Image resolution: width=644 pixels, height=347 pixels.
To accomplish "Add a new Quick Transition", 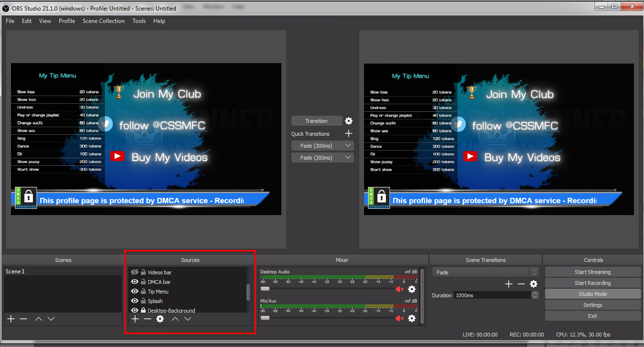I will (x=349, y=134).
